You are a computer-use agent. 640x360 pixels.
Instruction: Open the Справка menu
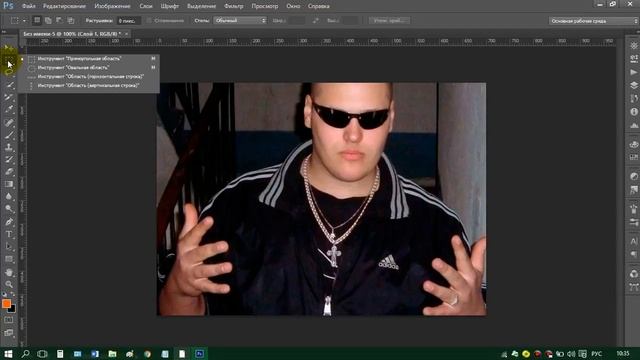[x=319, y=6]
